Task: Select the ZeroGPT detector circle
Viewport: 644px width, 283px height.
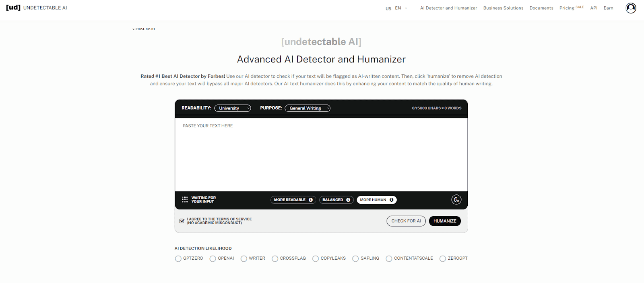Action: 443,259
